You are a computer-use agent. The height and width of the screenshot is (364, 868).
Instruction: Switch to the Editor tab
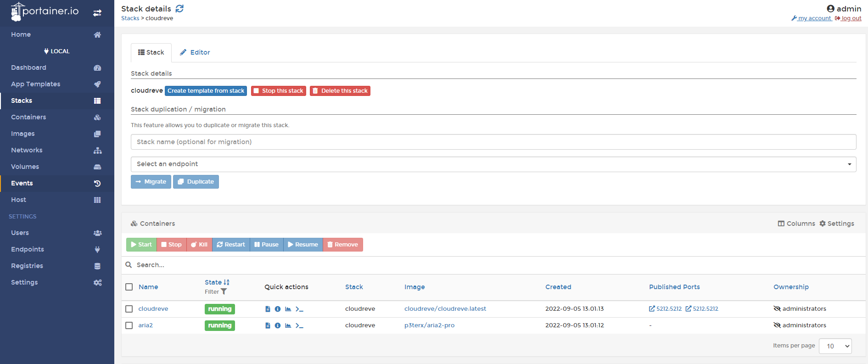point(195,52)
